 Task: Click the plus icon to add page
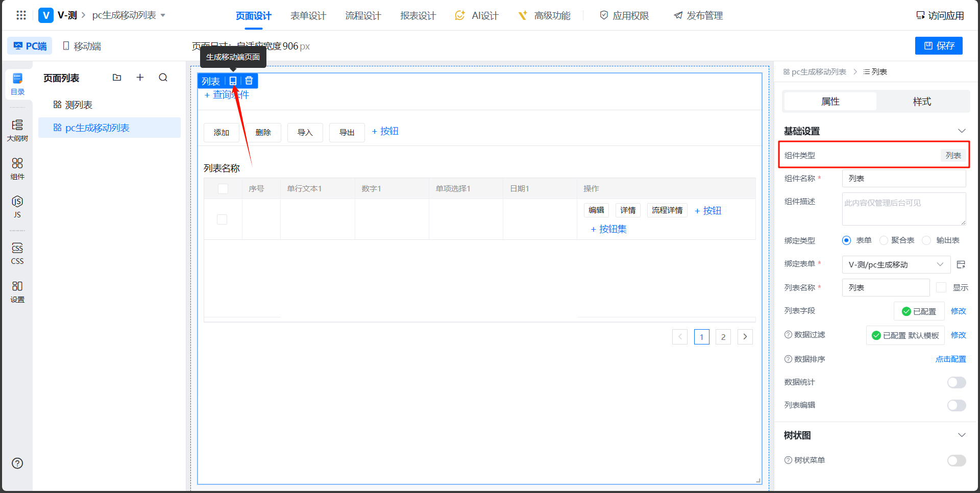[x=140, y=78]
